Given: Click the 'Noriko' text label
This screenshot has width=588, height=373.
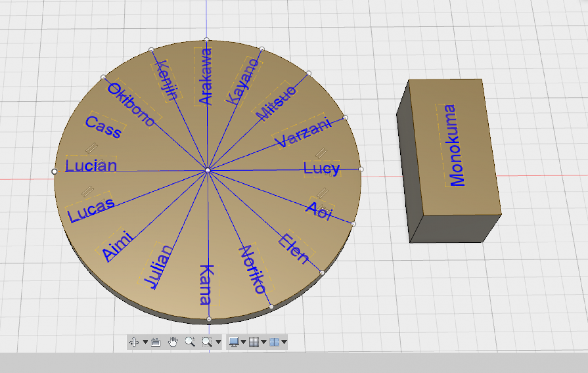Looking at the screenshot, I should pyautogui.click(x=252, y=269).
